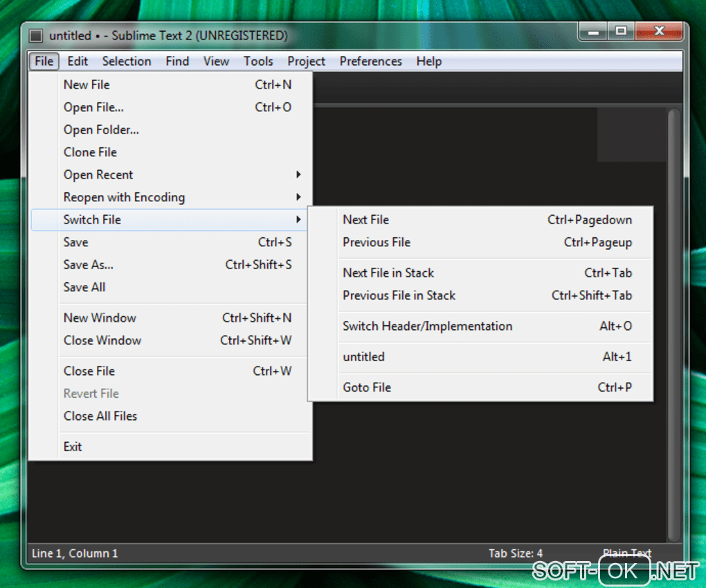
Task: Switch to the untitled file entry
Action: [x=480, y=356]
